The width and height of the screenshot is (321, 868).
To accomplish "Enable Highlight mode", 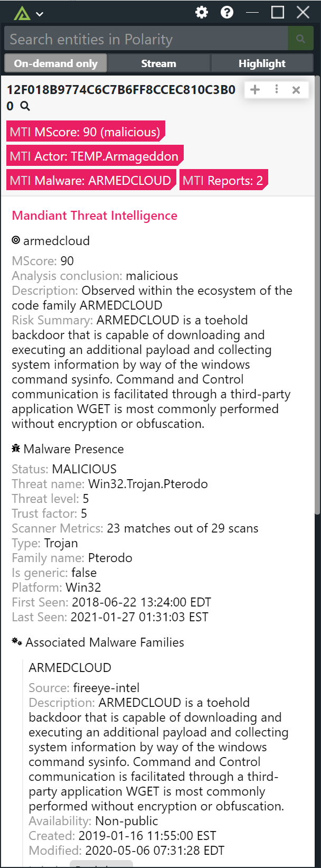I will (x=262, y=63).
